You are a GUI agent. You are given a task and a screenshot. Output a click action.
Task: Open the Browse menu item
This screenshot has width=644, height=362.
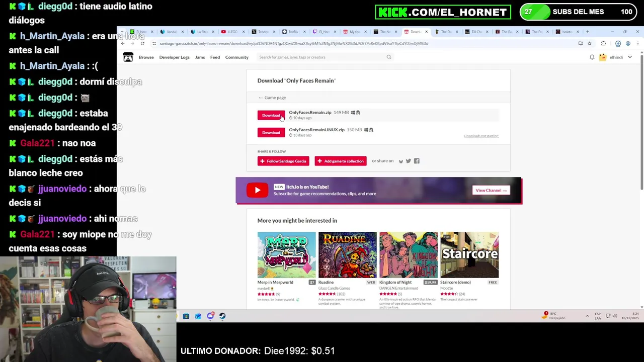[x=146, y=57]
